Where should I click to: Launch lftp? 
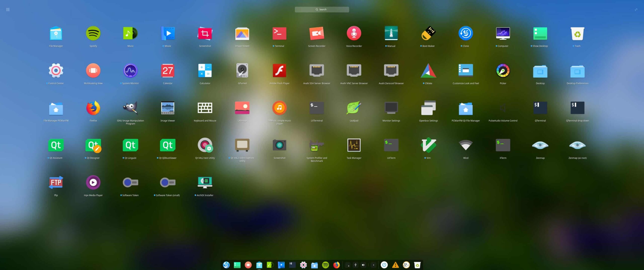pyautogui.click(x=56, y=183)
